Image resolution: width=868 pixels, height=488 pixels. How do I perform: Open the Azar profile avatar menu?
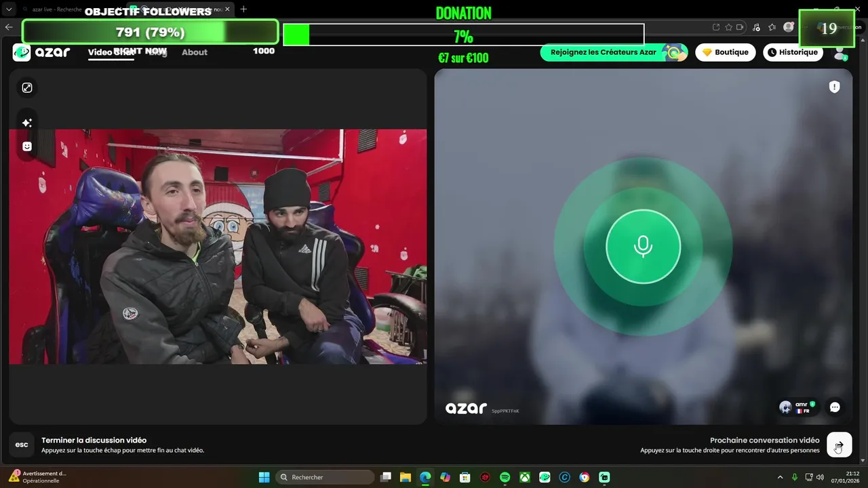(x=840, y=53)
